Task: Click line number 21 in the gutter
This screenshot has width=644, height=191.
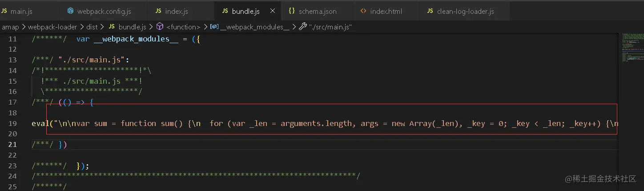Action: coord(12,144)
